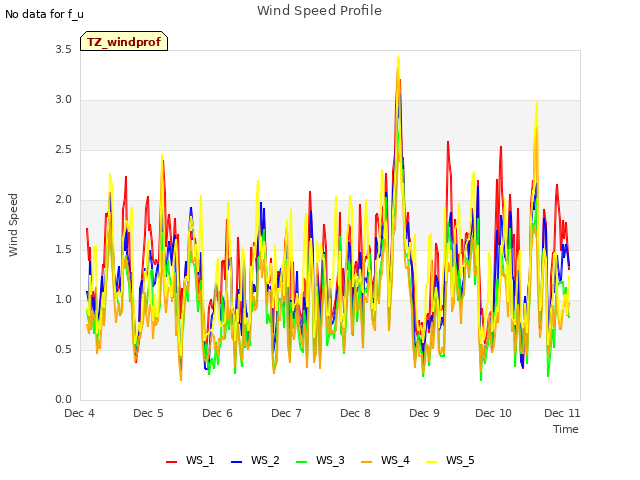Click the 'No data for f_u' message

[44, 14]
